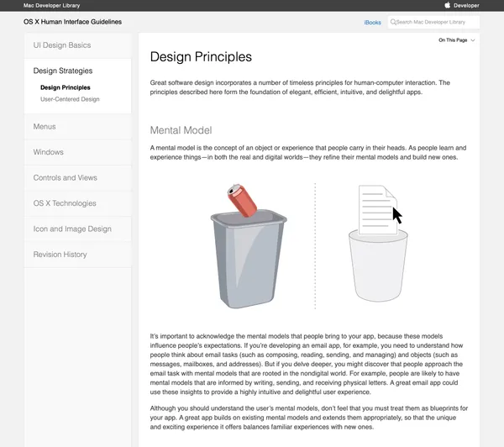
Task: Expand the Menus sidebar section
Action: point(77,127)
